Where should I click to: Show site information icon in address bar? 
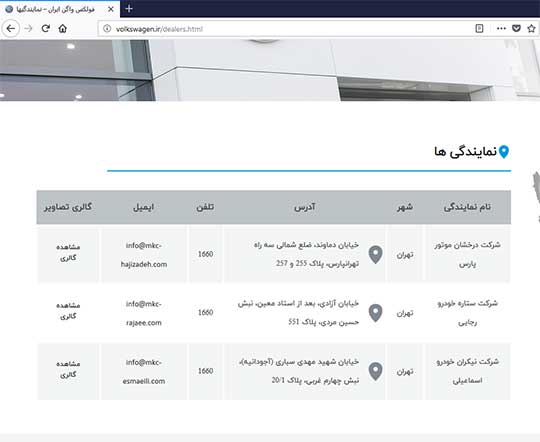pos(107,29)
